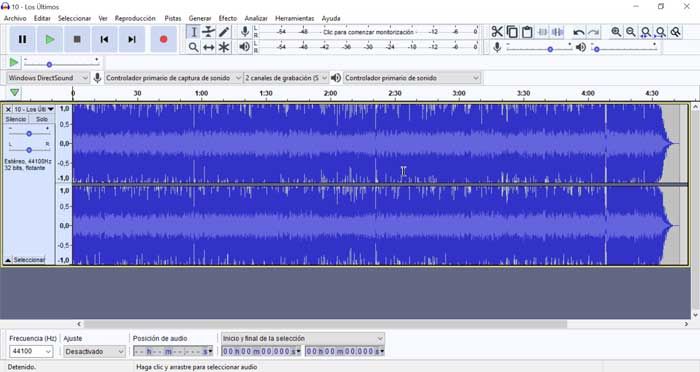This screenshot has width=700, height=372.
Task: Open the recording device dropdown
Action: point(173,78)
